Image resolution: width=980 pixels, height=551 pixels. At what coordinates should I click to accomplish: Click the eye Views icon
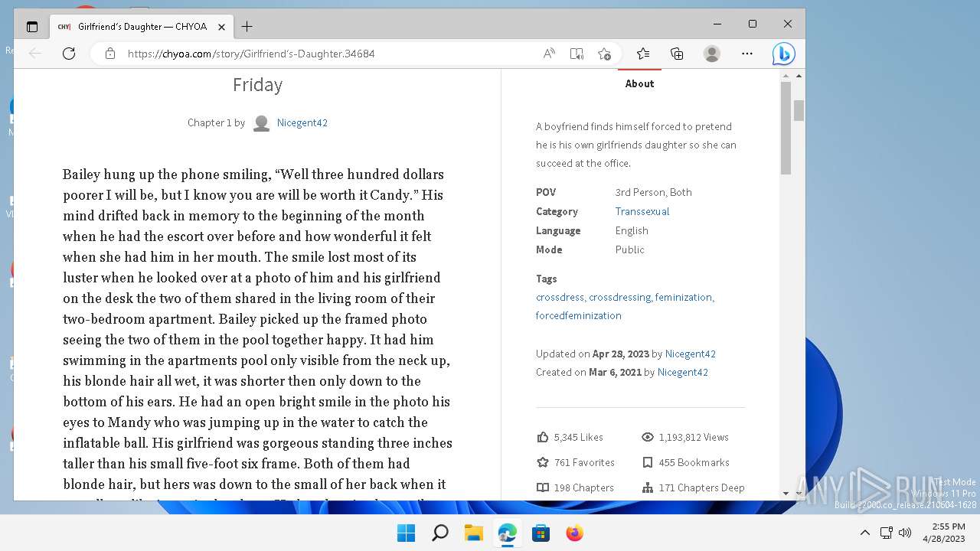(x=648, y=437)
